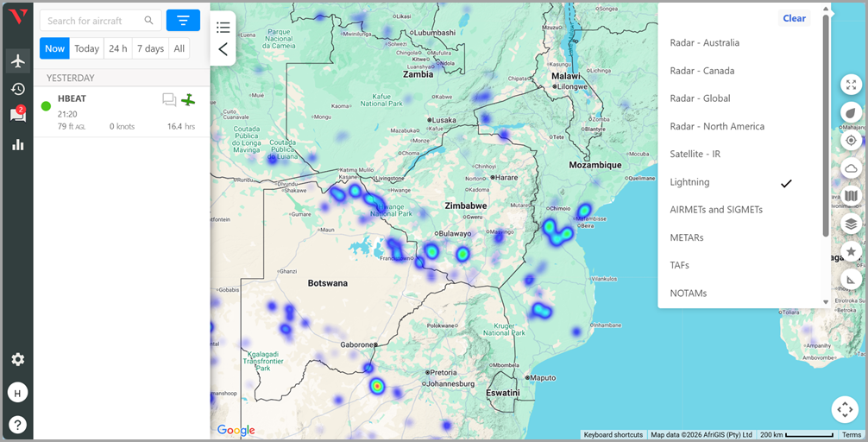Click the fullscreen expand map icon
This screenshot has width=868, height=442.
[x=851, y=85]
